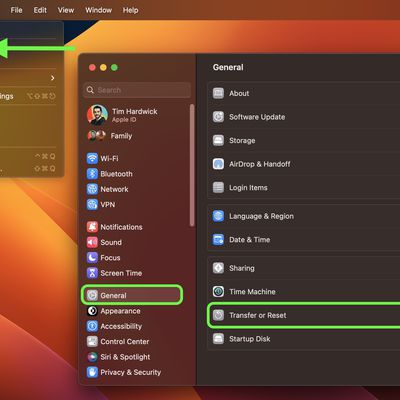This screenshot has width=400, height=400.
Task: Click the Notifications bell icon
Action: coord(92,227)
